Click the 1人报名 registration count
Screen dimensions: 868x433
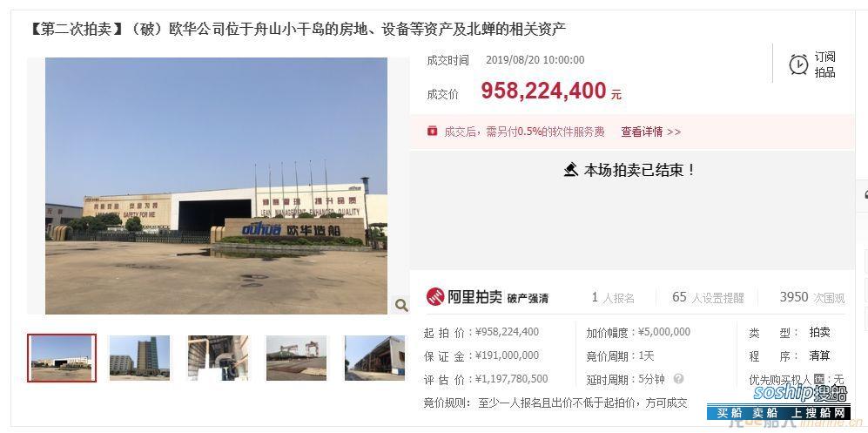tap(612, 297)
